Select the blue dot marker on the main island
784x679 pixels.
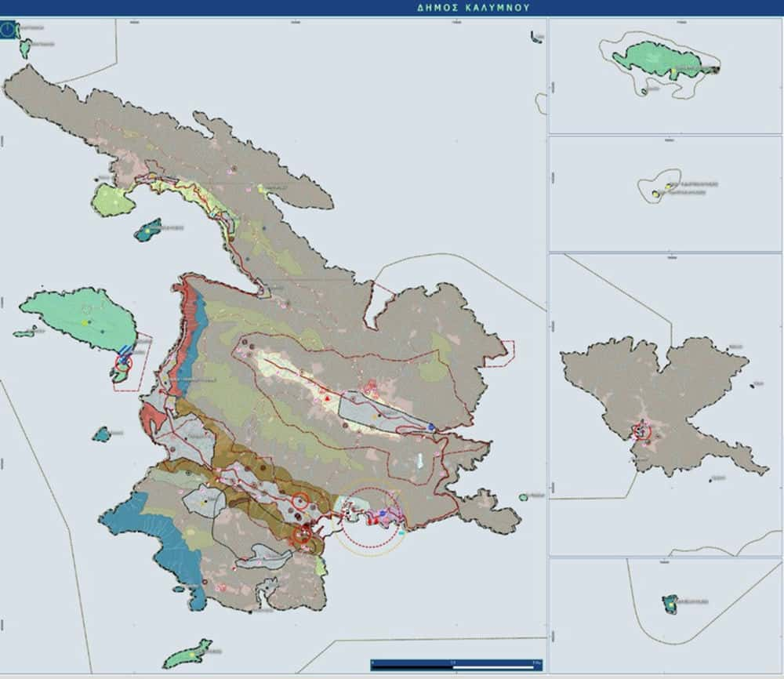point(431,427)
